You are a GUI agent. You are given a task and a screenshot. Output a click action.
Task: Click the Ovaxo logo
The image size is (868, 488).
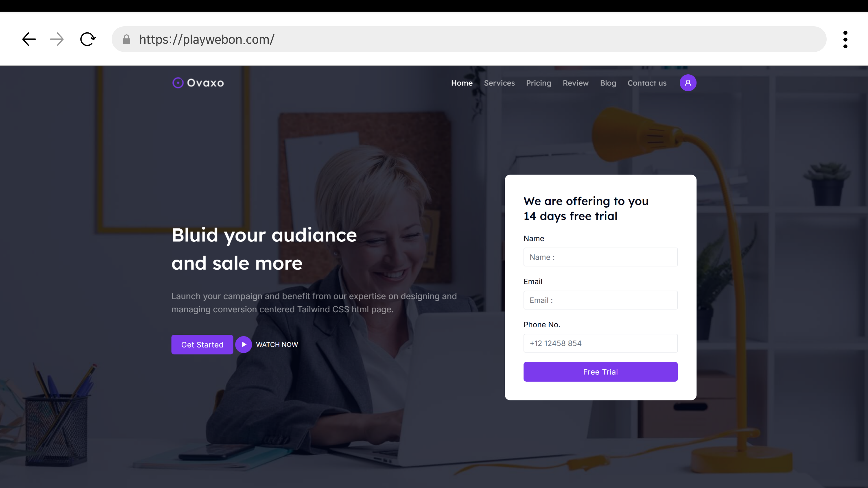pos(198,83)
